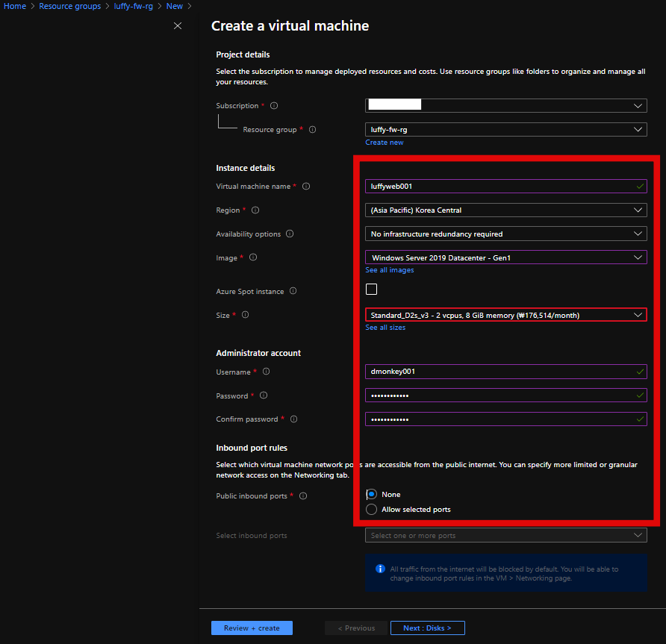The width and height of the screenshot is (666, 644).
Task: Click the Username info icon
Action: [267, 372]
